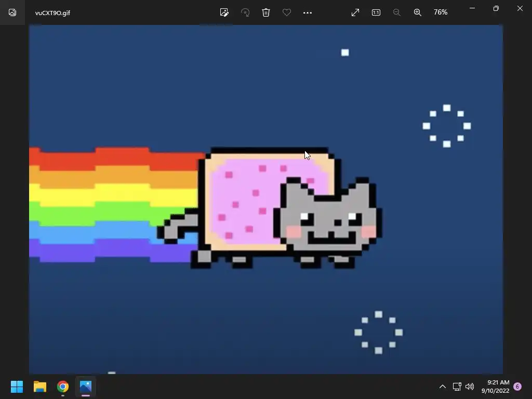Open File Explorer from the taskbar

[x=39, y=387]
